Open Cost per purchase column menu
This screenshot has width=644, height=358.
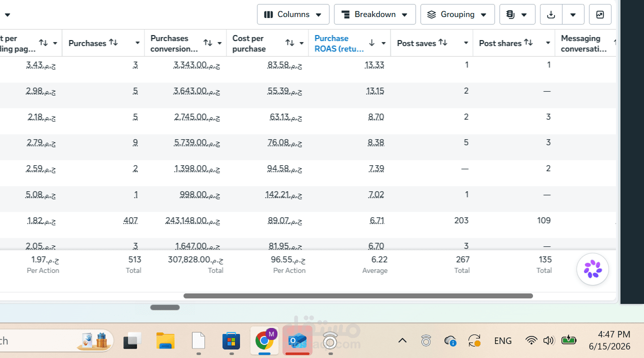click(301, 43)
